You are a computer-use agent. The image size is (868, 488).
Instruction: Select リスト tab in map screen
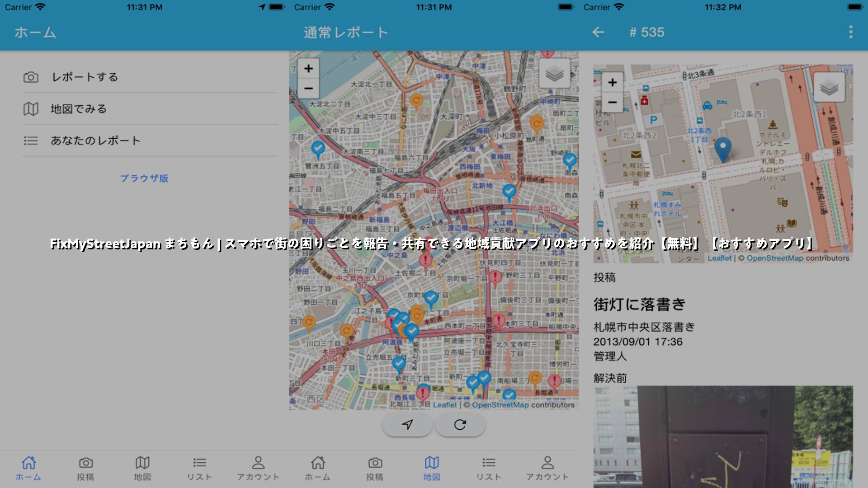tap(489, 468)
